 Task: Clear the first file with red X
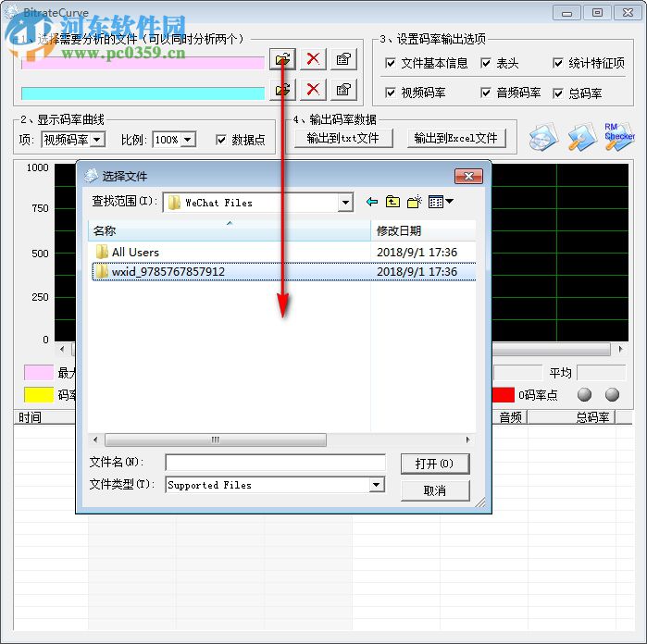point(313,59)
